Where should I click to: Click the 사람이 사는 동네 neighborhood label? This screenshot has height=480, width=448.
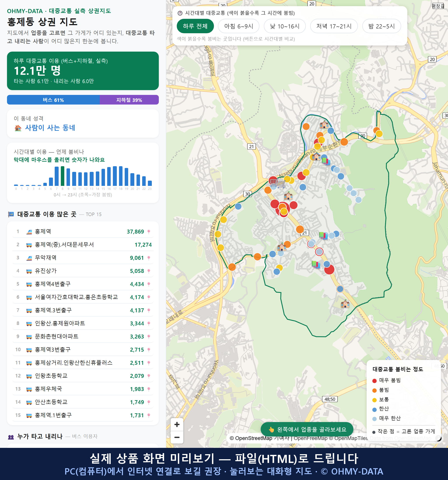[50, 127]
